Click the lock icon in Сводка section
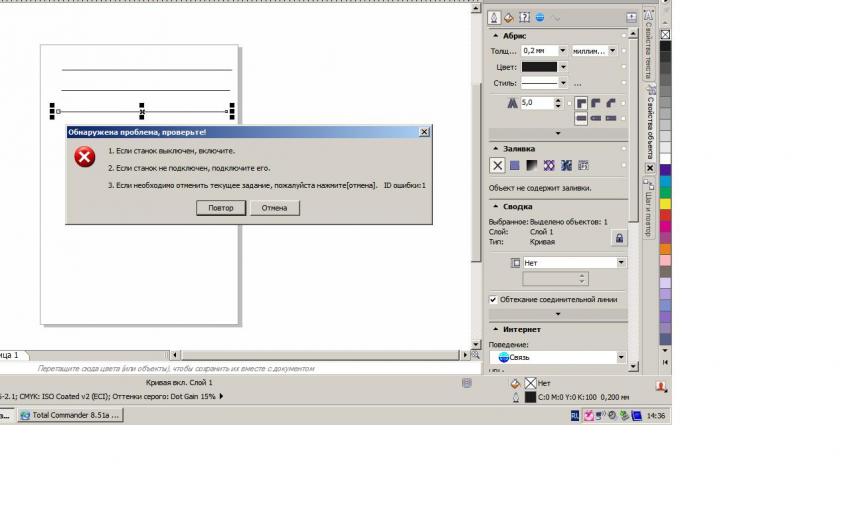 619,238
